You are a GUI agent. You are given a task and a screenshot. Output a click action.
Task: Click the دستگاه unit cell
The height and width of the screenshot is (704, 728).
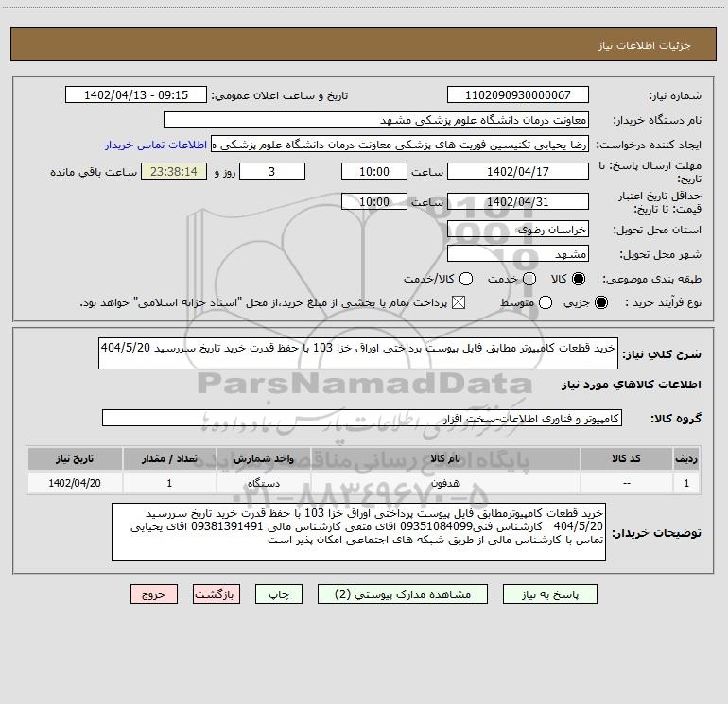tap(263, 483)
